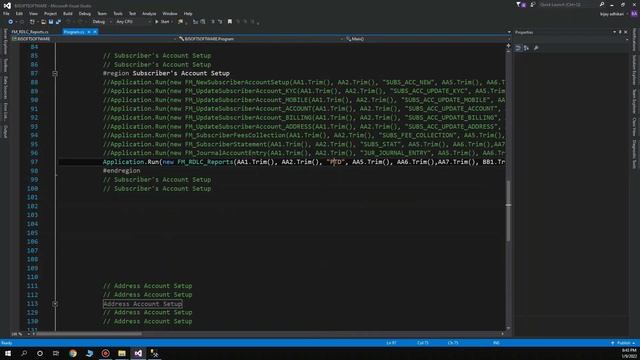640x360 pixels.
Task: Open the active files dropdown arrow beside the tabs
Action: click(x=509, y=32)
